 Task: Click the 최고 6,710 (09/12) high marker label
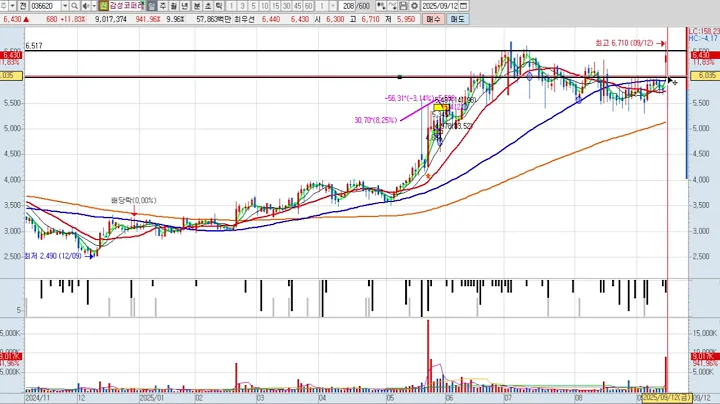624,43
